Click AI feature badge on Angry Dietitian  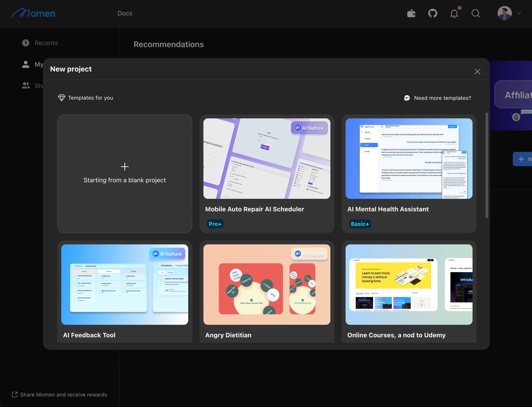coord(309,254)
